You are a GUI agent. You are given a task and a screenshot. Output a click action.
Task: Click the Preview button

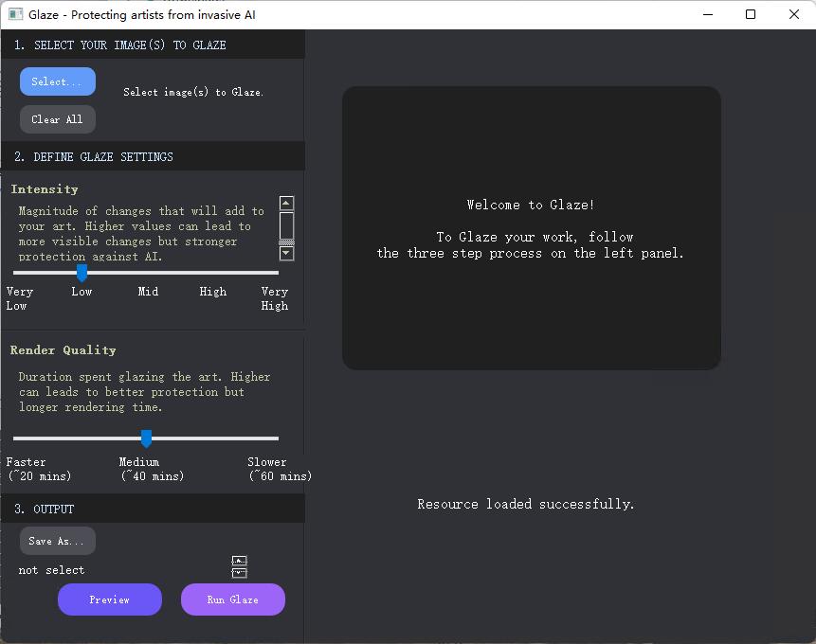110,599
